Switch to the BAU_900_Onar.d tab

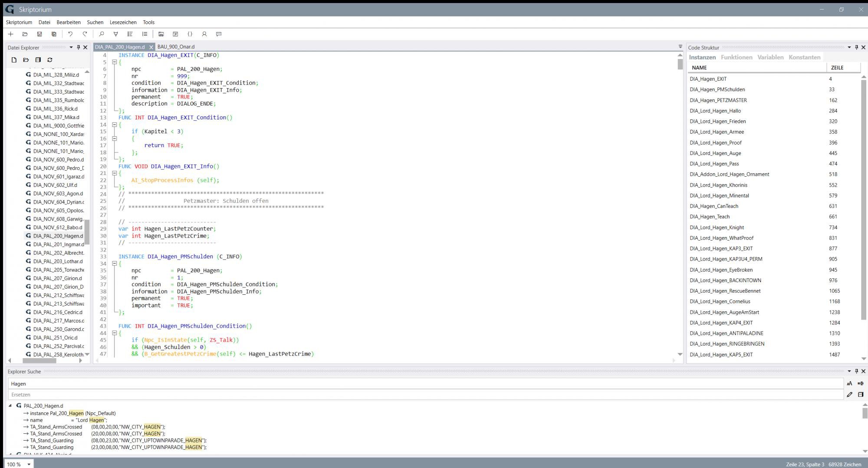point(176,46)
